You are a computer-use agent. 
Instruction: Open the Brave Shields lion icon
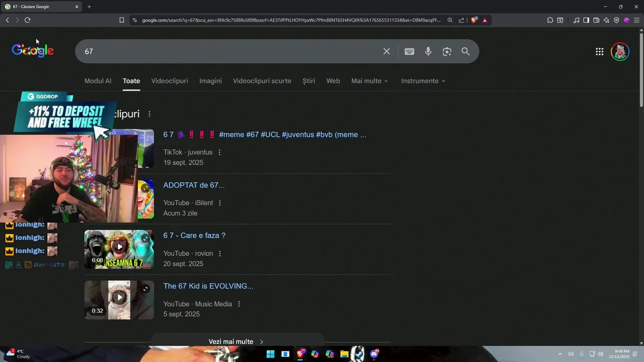click(x=473, y=20)
